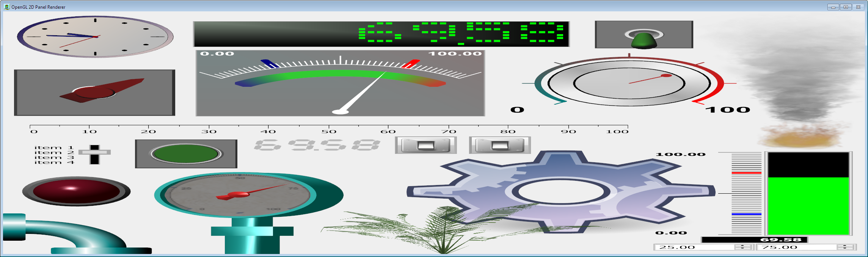Click the stepper arrows on 75.00 field

[845, 247]
